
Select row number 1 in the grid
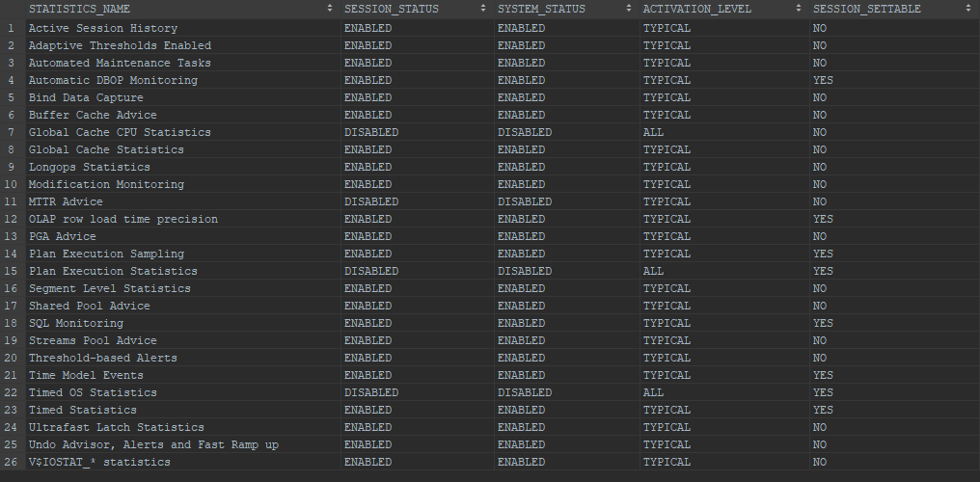[x=11, y=28]
